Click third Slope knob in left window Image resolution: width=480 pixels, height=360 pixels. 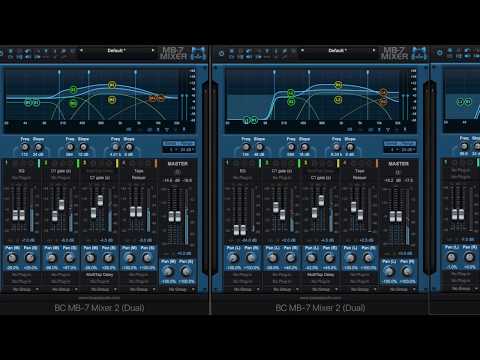coord(129,147)
